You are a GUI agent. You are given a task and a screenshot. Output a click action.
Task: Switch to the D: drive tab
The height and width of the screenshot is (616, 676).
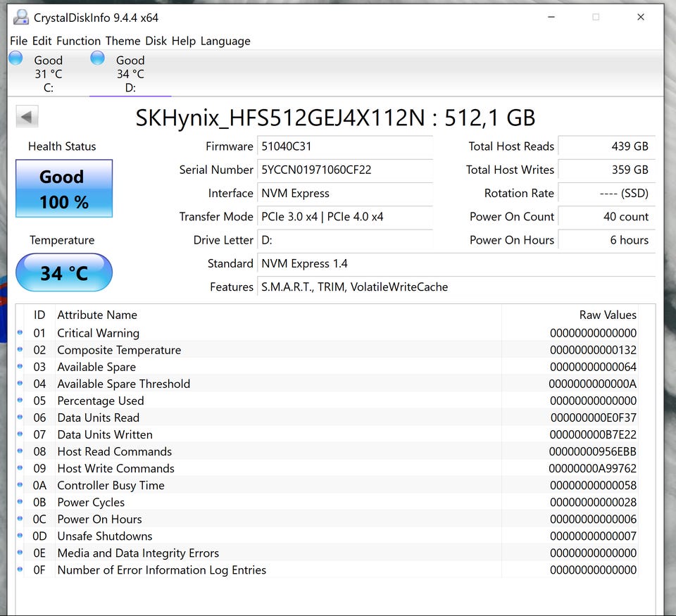click(x=130, y=74)
